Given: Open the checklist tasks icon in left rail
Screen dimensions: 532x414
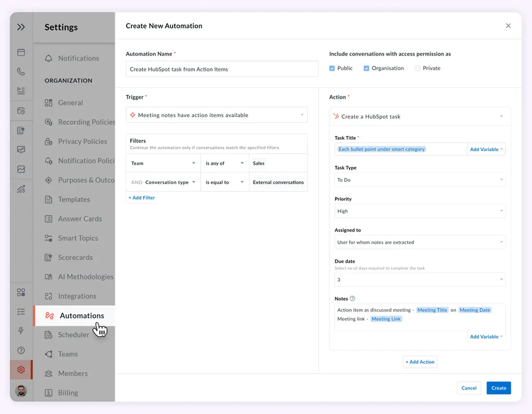Looking at the screenshot, I should pos(21,312).
